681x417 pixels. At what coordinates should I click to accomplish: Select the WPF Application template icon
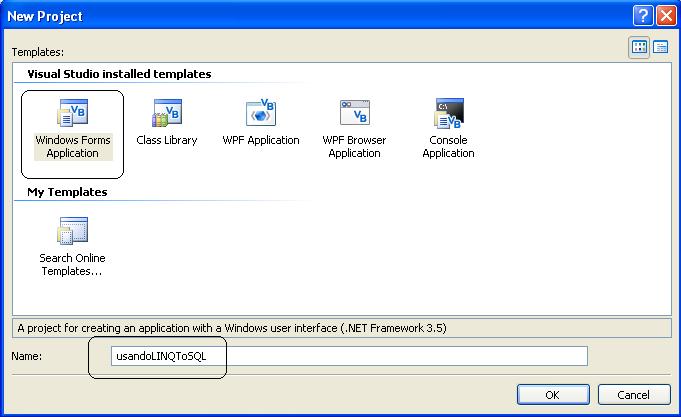pyautogui.click(x=261, y=113)
